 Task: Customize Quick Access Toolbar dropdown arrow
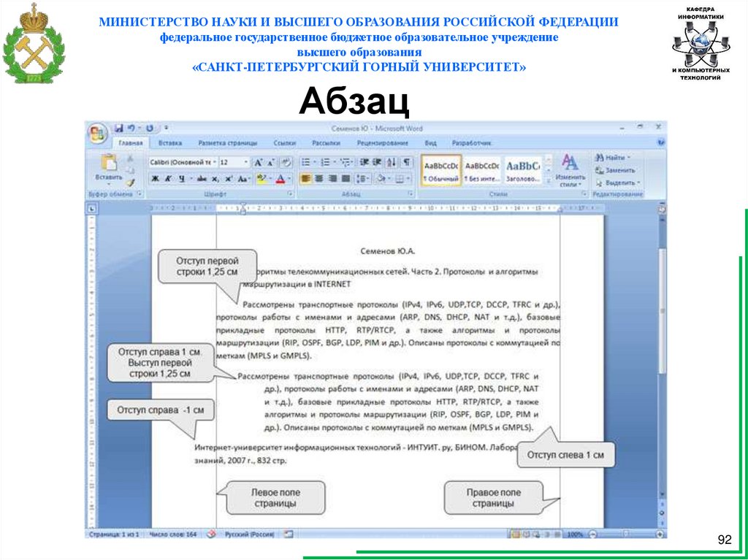point(166,129)
